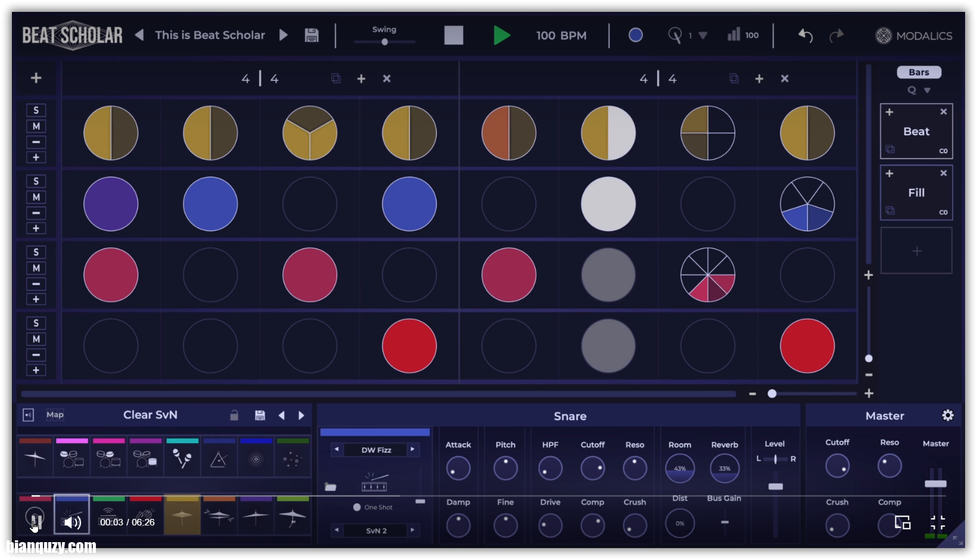Adjust the Swing slider
The width and height of the screenshot is (977, 560).
click(384, 42)
